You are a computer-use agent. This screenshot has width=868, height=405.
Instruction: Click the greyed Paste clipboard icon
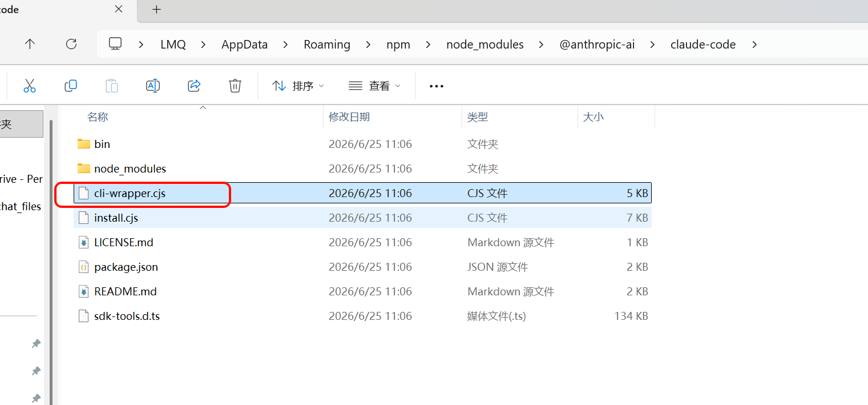(112, 86)
